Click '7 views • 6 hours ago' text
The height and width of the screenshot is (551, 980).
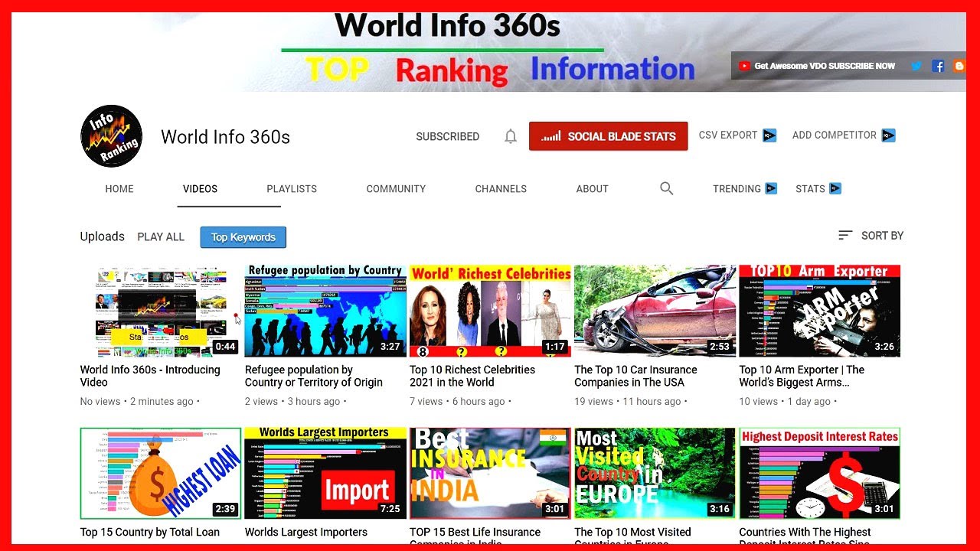457,402
